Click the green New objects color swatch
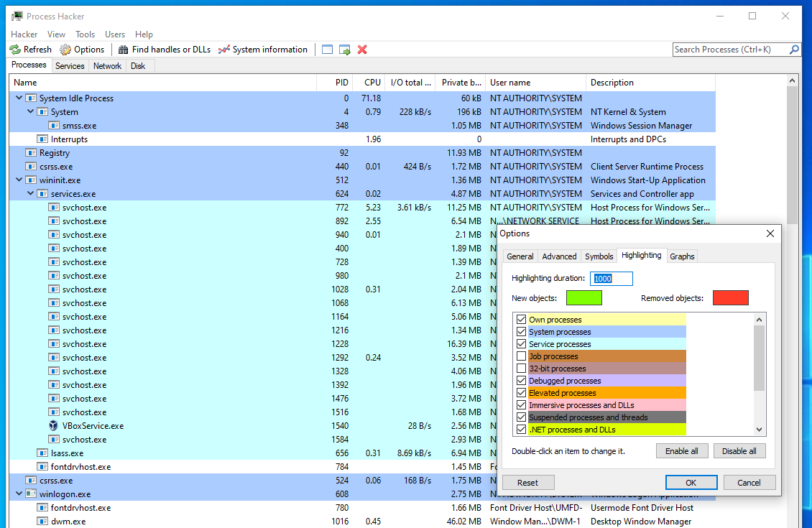 click(x=584, y=297)
